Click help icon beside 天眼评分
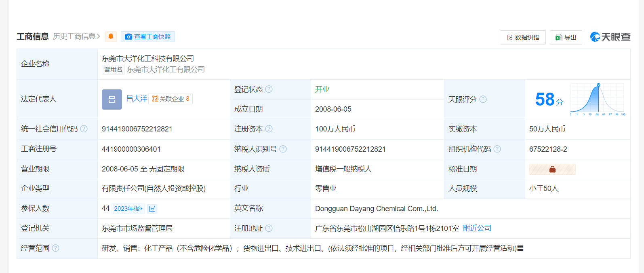The image size is (644, 273). [483, 99]
